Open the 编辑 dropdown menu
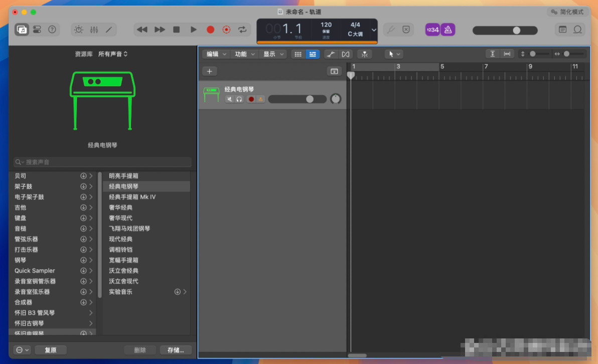This screenshot has width=598, height=364. click(216, 54)
